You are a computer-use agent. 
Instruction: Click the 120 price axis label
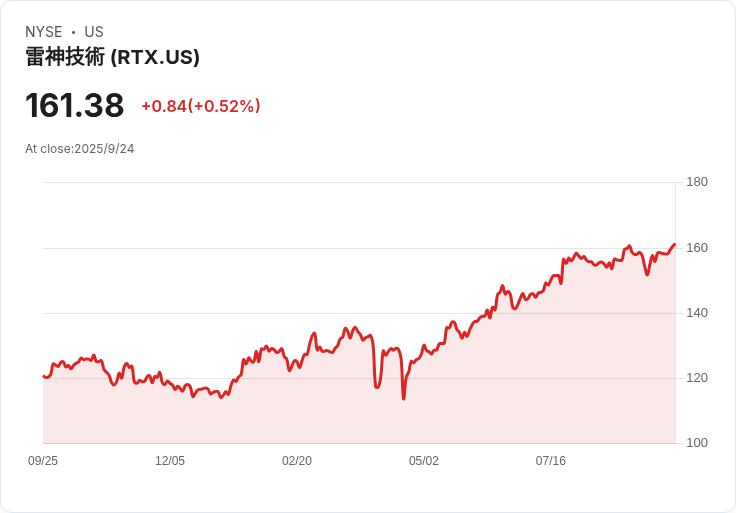[x=697, y=378]
